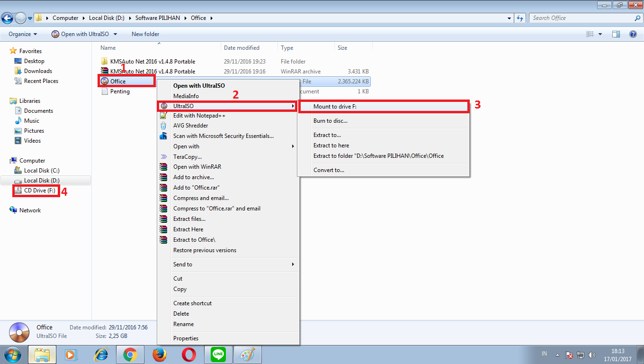The width and height of the screenshot is (644, 364).
Task: Open Mozilla Firefox from the taskbar
Action: pyautogui.click(x=160, y=355)
